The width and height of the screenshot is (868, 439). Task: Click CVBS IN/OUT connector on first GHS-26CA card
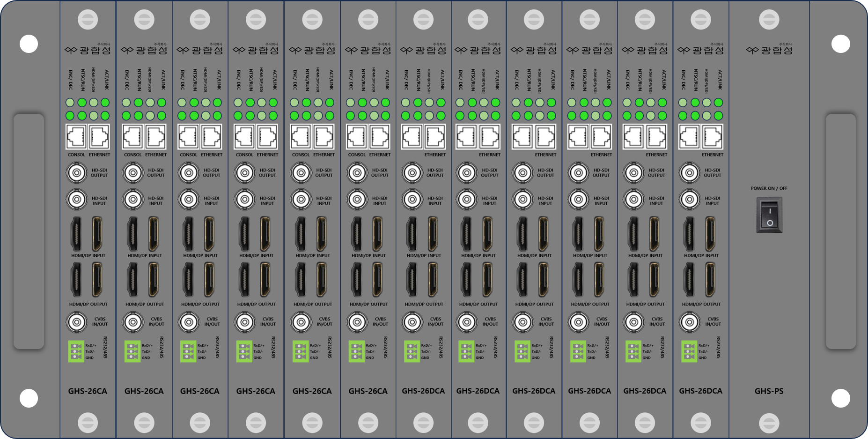pyautogui.click(x=77, y=322)
